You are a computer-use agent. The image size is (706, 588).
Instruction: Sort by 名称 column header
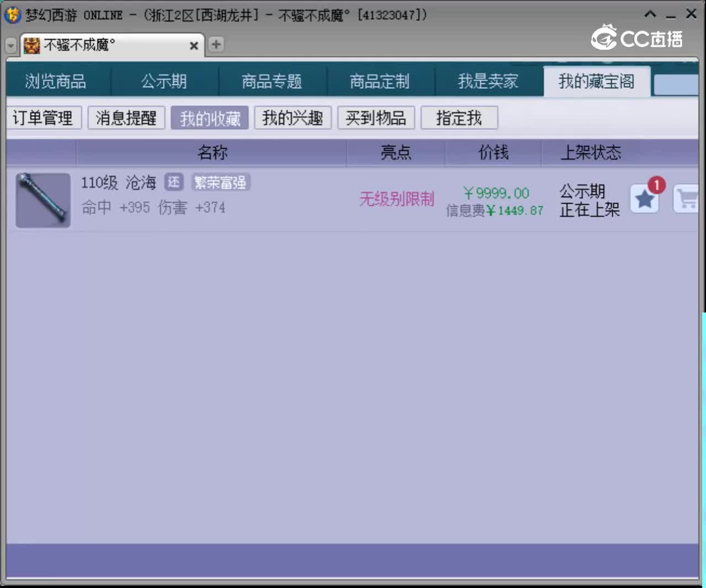coord(212,153)
